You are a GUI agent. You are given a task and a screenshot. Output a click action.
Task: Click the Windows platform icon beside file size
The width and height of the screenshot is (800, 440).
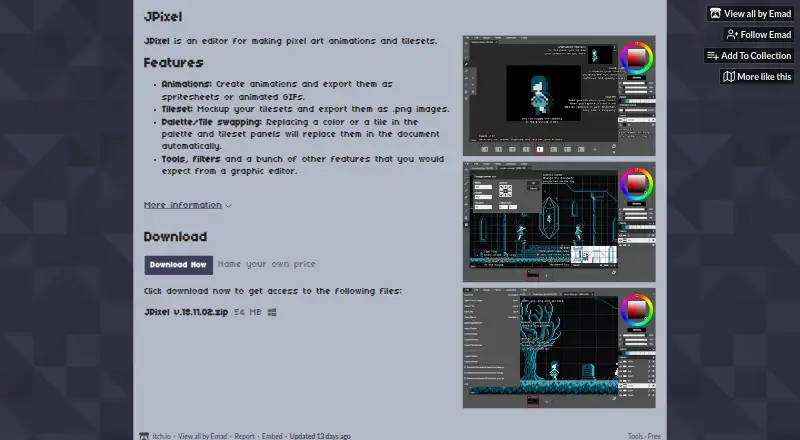[272, 312]
